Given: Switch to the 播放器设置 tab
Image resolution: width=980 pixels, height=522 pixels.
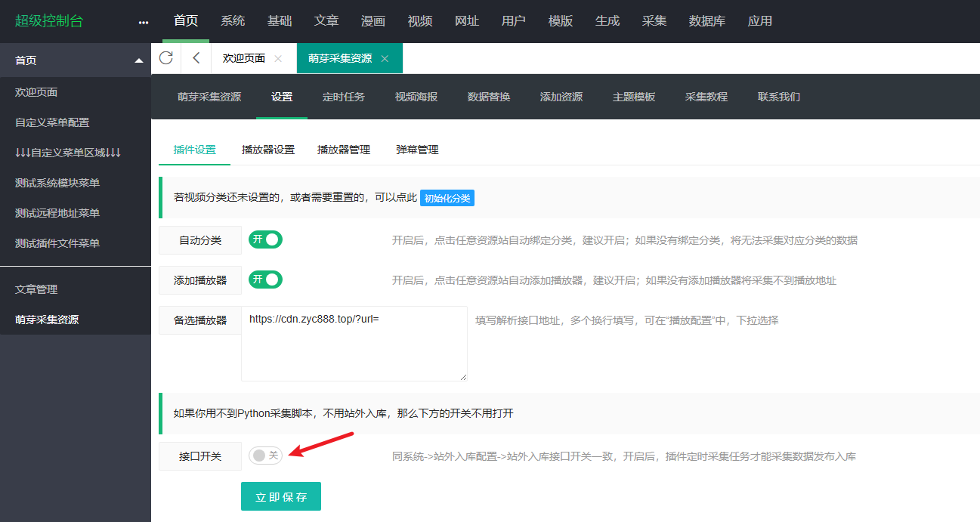Looking at the screenshot, I should point(268,150).
